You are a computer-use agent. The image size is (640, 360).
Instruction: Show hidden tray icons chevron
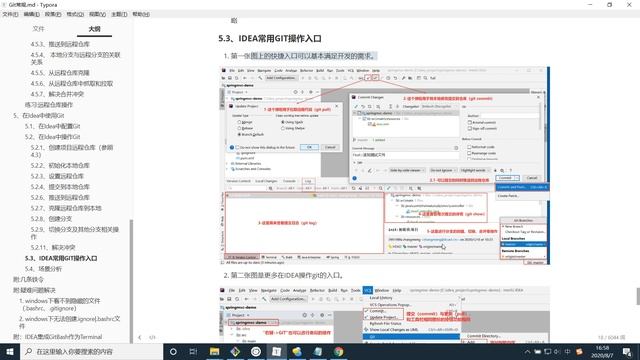527,351
